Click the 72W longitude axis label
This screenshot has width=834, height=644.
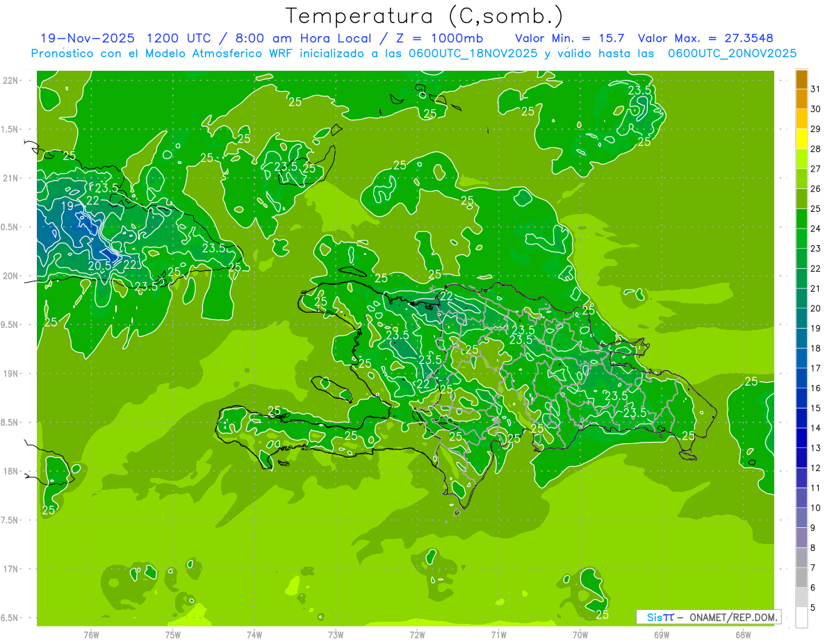[x=417, y=634]
